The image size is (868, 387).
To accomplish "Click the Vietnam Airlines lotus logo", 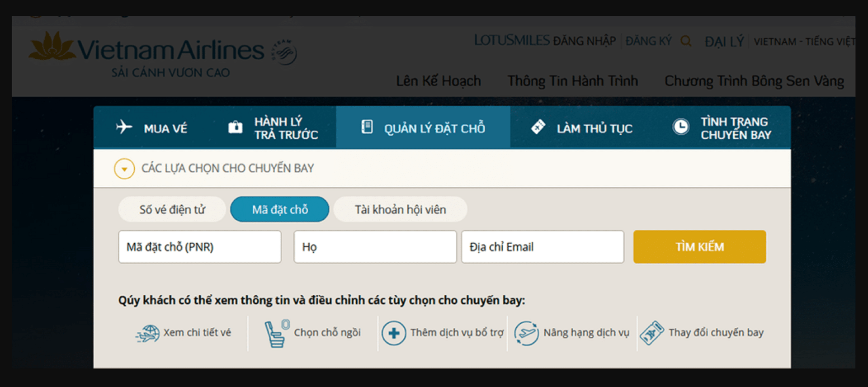I will 52,46.
